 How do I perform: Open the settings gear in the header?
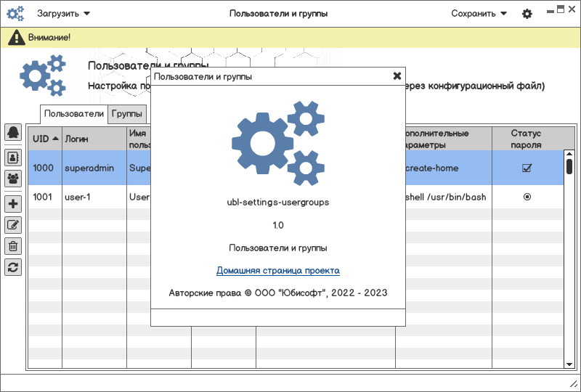coord(527,14)
